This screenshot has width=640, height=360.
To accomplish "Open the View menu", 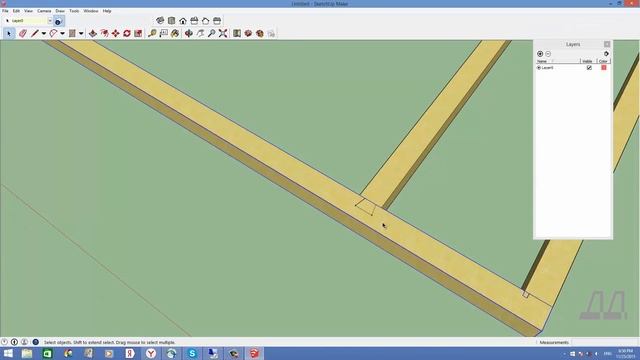I will tap(29, 11).
